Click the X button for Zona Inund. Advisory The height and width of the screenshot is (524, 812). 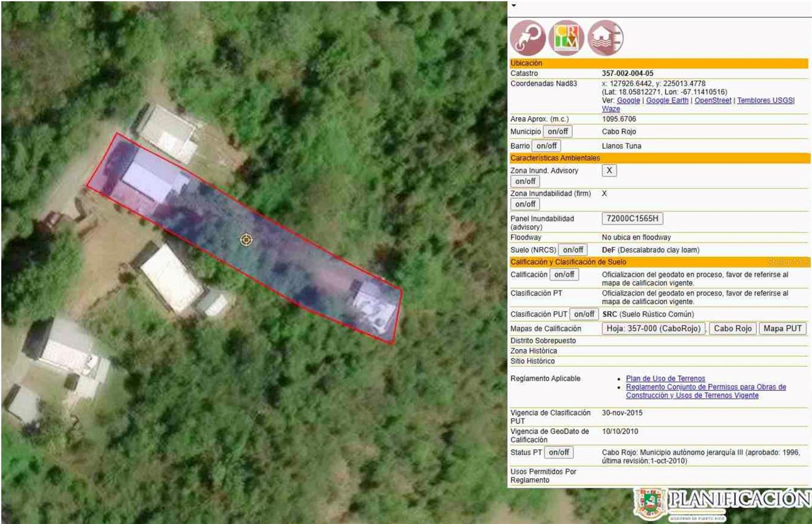[x=609, y=170]
